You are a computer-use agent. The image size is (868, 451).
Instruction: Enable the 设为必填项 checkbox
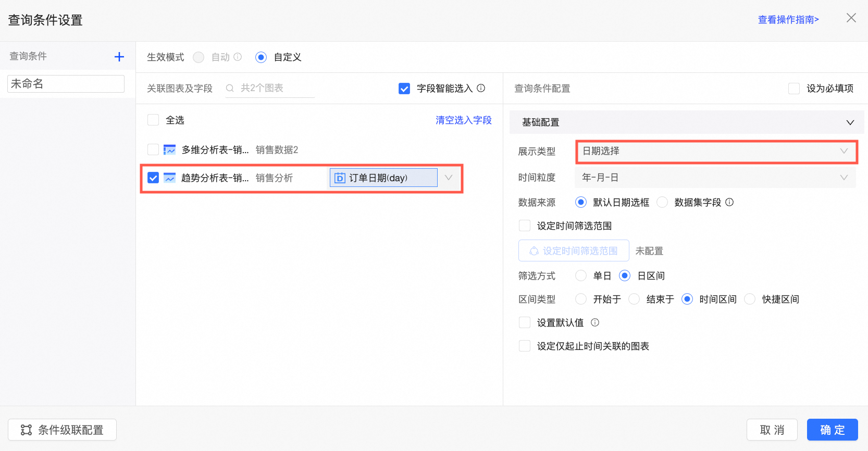(x=794, y=89)
